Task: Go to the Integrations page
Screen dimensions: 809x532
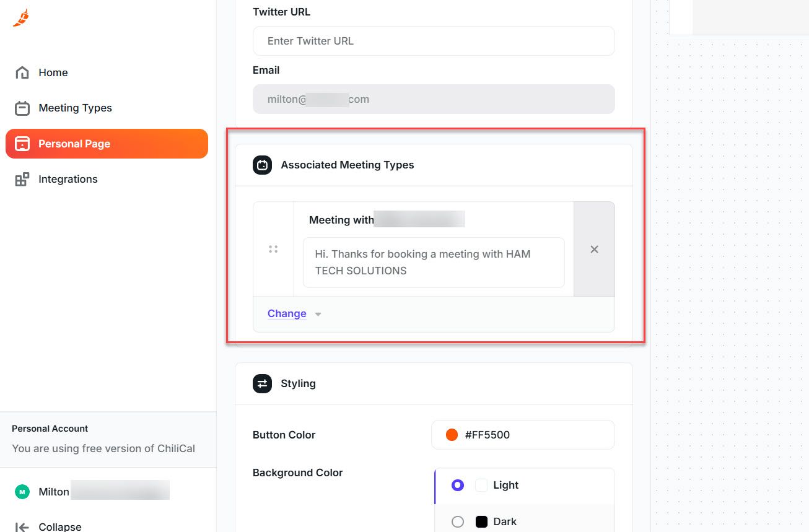Action: (68, 179)
